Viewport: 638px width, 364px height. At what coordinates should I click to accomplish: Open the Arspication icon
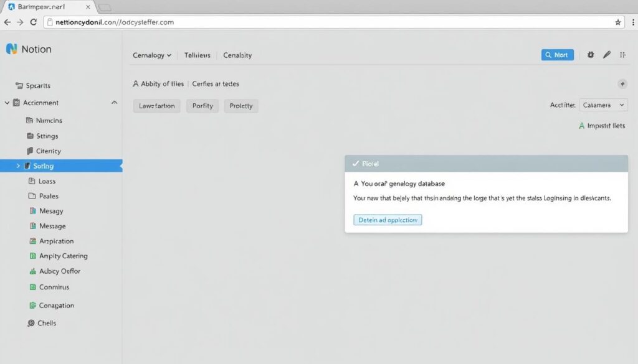[x=33, y=241]
